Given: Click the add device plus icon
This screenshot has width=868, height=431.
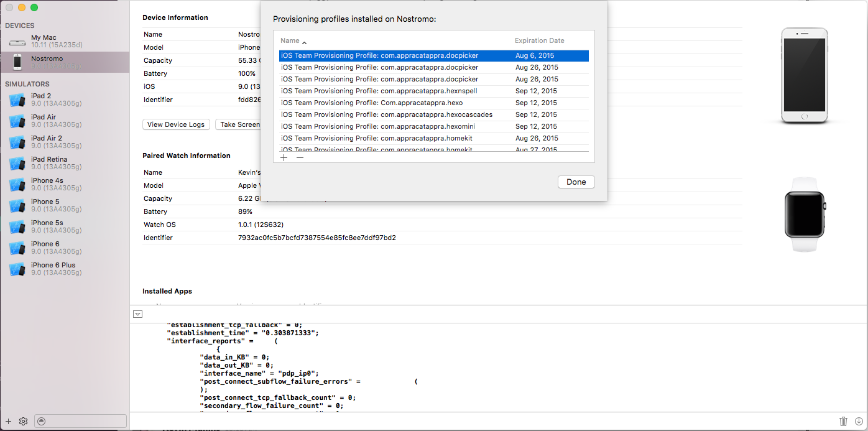Looking at the screenshot, I should pos(8,421).
